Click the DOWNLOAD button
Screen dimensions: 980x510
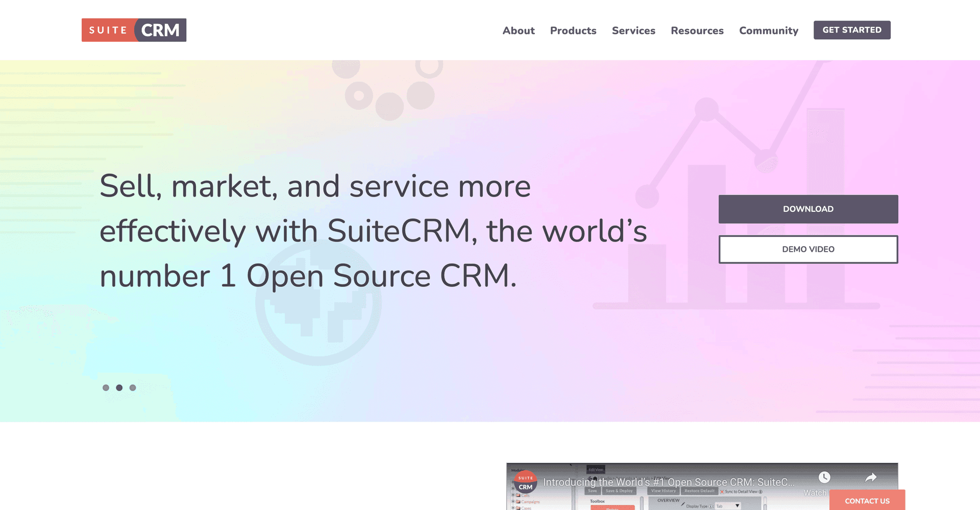pos(808,209)
